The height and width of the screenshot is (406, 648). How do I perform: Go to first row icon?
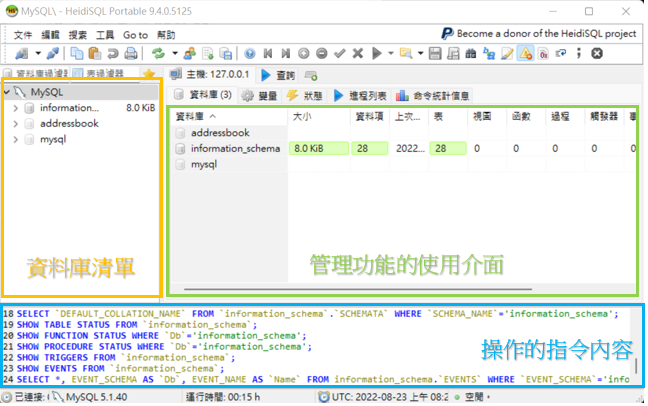pyautogui.click(x=268, y=53)
